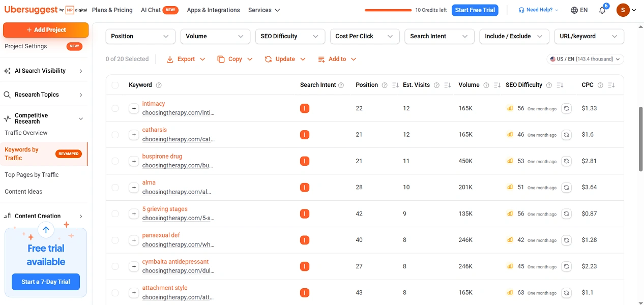Click the plus icon beside catharsis keyword
Image resolution: width=644 pixels, height=305 pixels.
point(134,135)
